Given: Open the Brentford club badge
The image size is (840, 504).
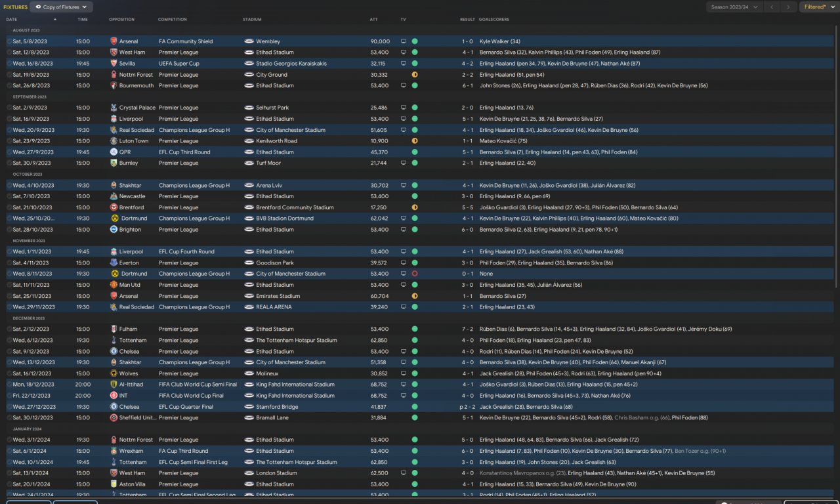Looking at the screenshot, I should click(x=114, y=207).
